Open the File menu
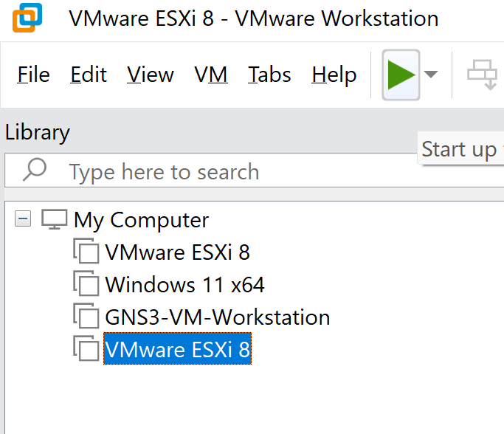Screen dimensions: 504x434 pos(33,75)
